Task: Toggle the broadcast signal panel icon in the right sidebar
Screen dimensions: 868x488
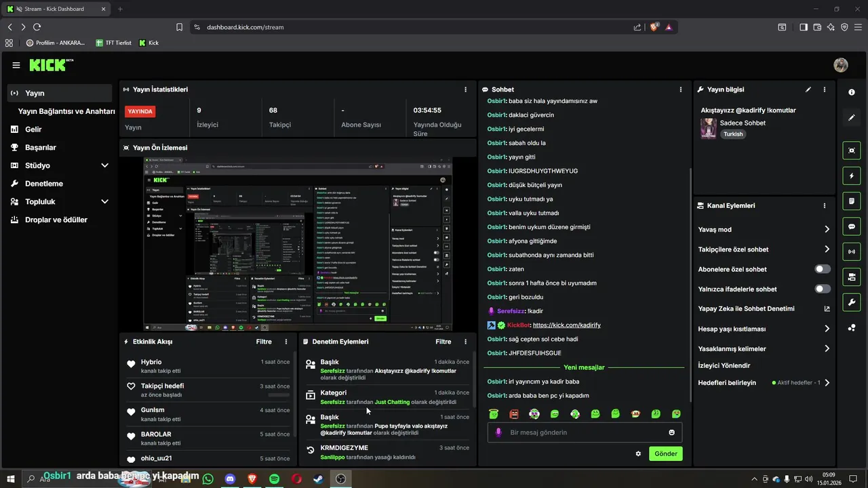Action: pos(852,251)
